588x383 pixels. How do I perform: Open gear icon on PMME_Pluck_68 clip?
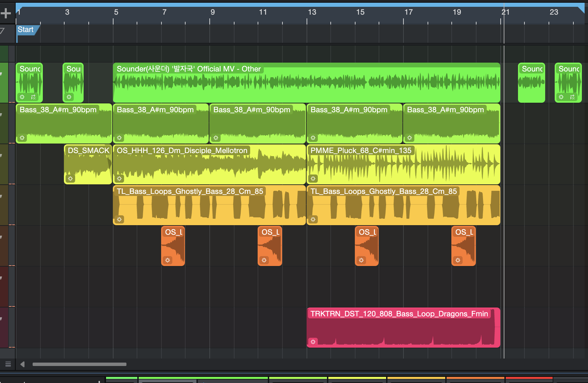(313, 178)
